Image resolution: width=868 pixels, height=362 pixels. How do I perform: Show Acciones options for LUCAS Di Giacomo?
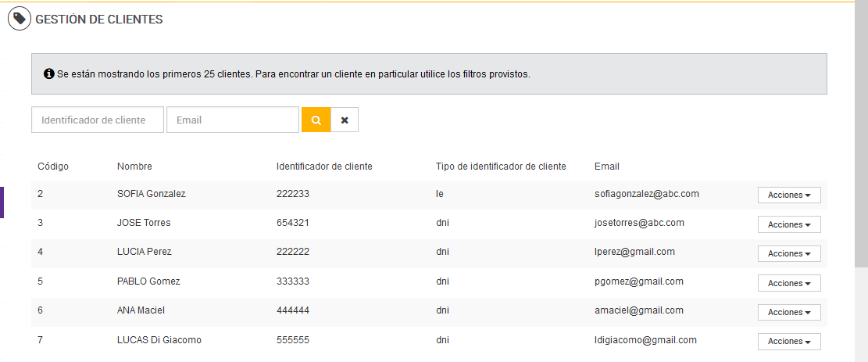(789, 342)
